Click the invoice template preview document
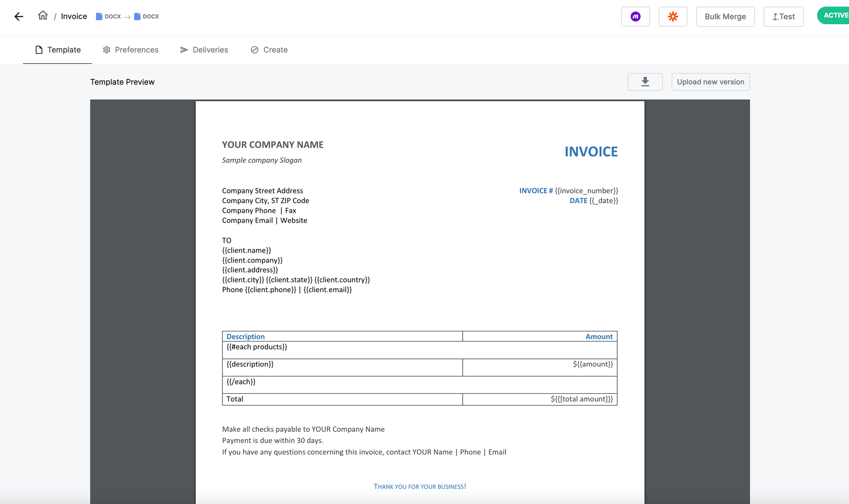849x504 pixels. pos(420,297)
